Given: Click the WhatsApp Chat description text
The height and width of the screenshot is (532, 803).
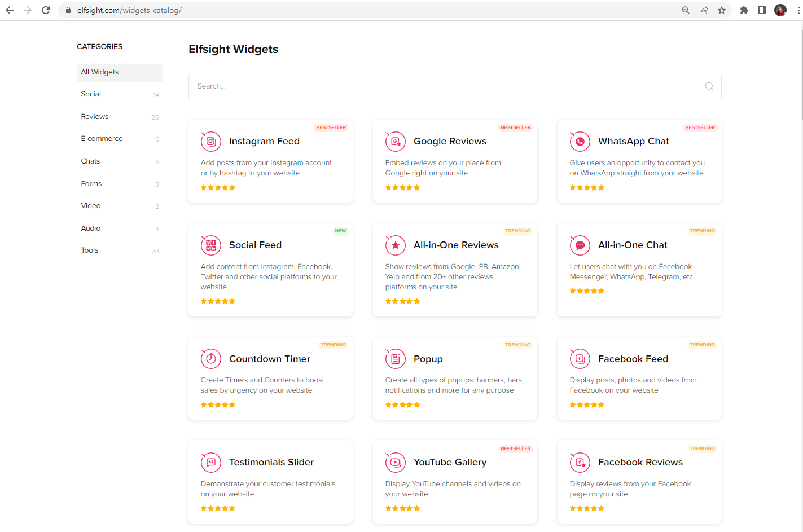Looking at the screenshot, I should pyautogui.click(x=637, y=168).
